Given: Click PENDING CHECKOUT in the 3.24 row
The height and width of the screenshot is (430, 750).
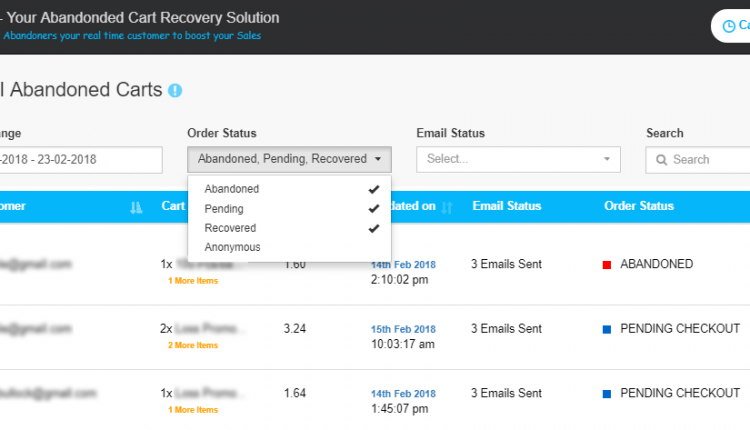Looking at the screenshot, I should (680, 329).
